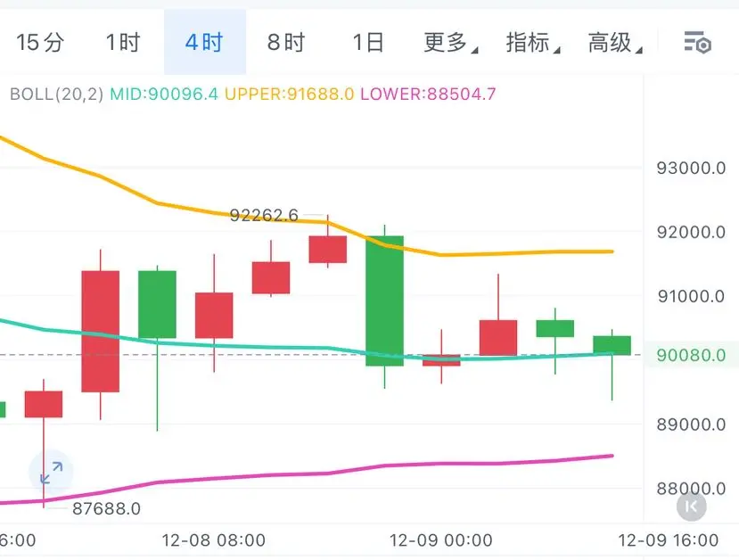Viewport: 739px width, 560px height.
Task: Select the 4时 timeframe tab
Action: coord(204,43)
